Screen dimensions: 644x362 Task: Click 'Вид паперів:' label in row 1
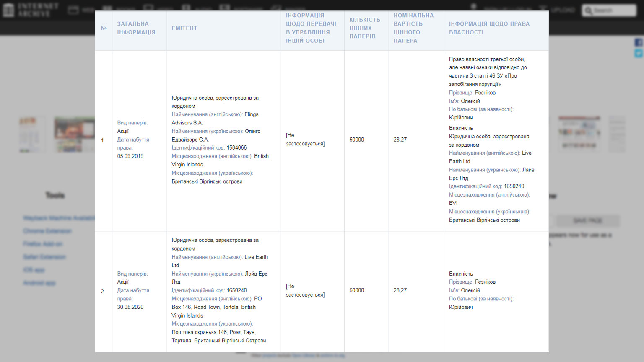[x=132, y=123]
